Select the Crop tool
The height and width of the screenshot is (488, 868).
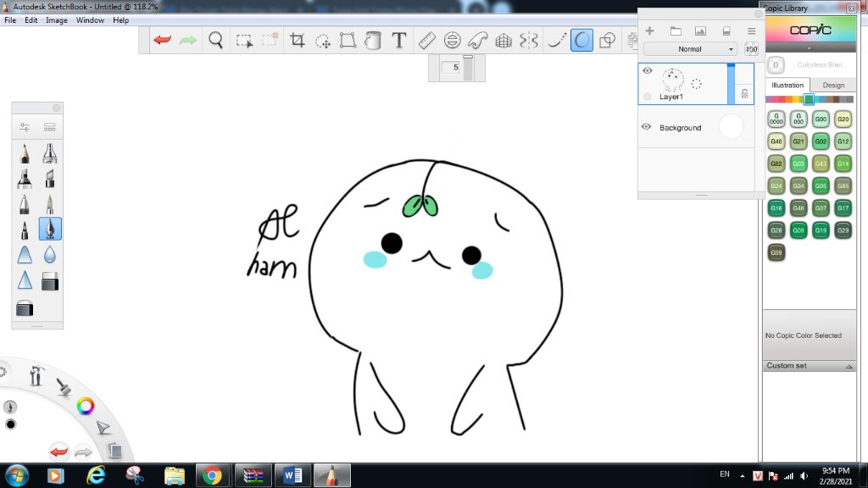[298, 40]
